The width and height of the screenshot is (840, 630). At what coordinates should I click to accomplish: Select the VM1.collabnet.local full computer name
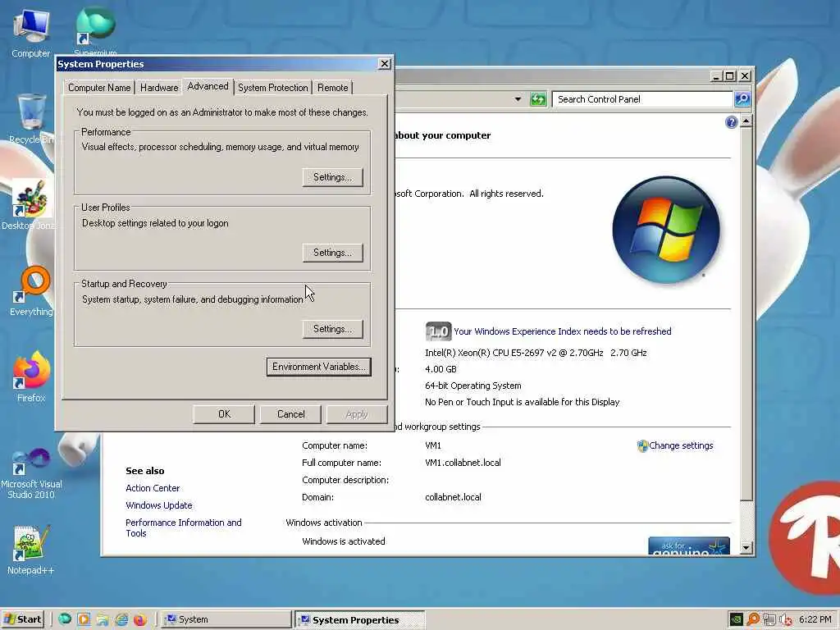[463, 463]
